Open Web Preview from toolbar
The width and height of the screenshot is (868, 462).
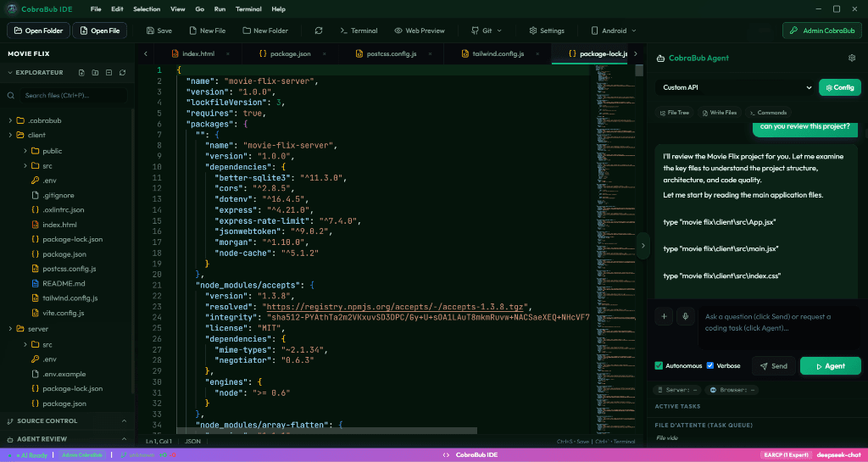(420, 31)
